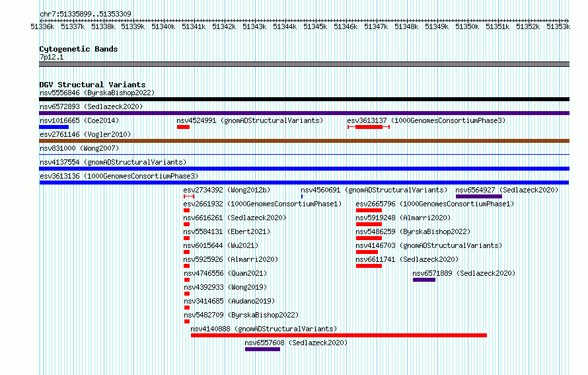
Task: Open the esv2734392 (Wong2012b) variant label
Action: 227,190
